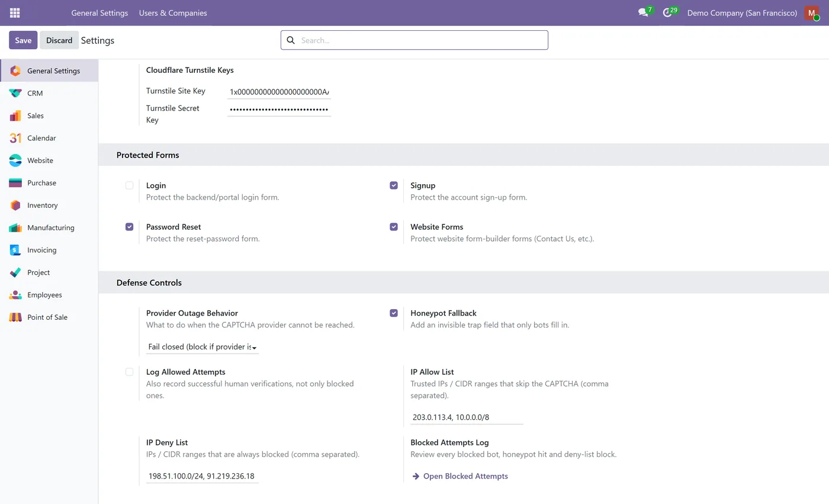Click the Manufacturing app icon
The width and height of the screenshot is (829, 504).
click(x=15, y=228)
